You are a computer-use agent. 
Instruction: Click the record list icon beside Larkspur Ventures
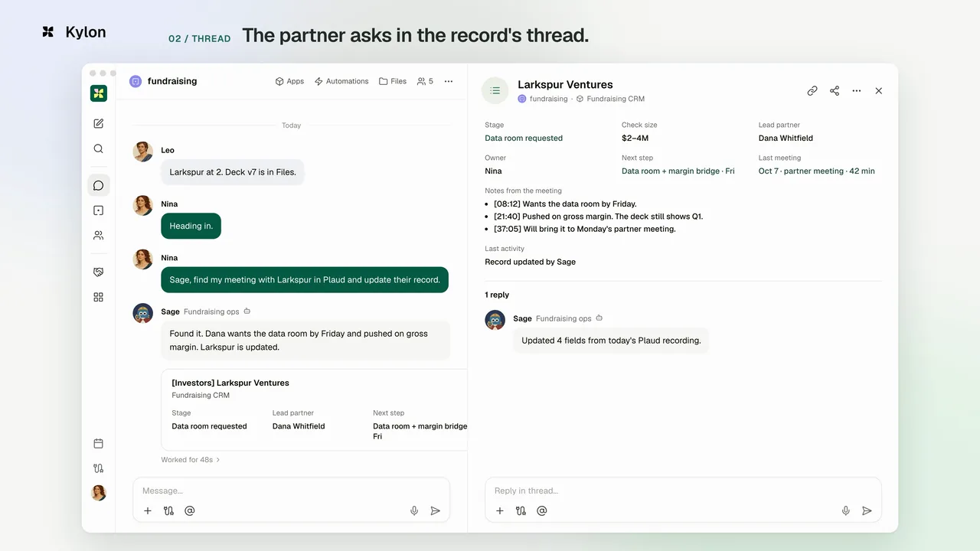pos(495,90)
